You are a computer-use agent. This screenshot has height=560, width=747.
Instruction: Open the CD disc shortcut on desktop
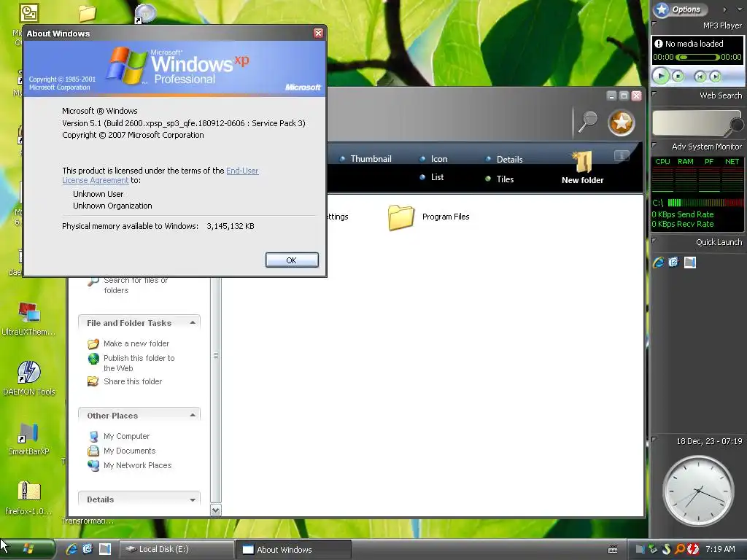(145, 13)
